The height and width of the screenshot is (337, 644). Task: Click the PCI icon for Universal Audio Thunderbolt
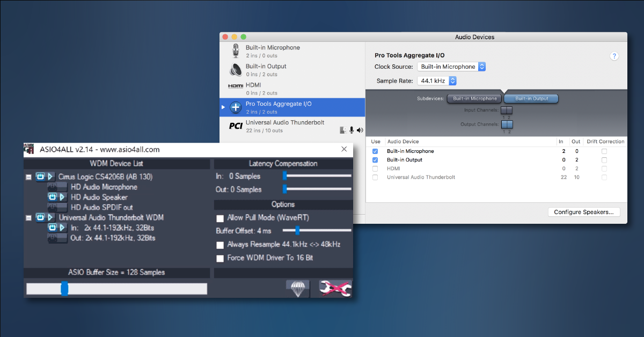(x=236, y=126)
